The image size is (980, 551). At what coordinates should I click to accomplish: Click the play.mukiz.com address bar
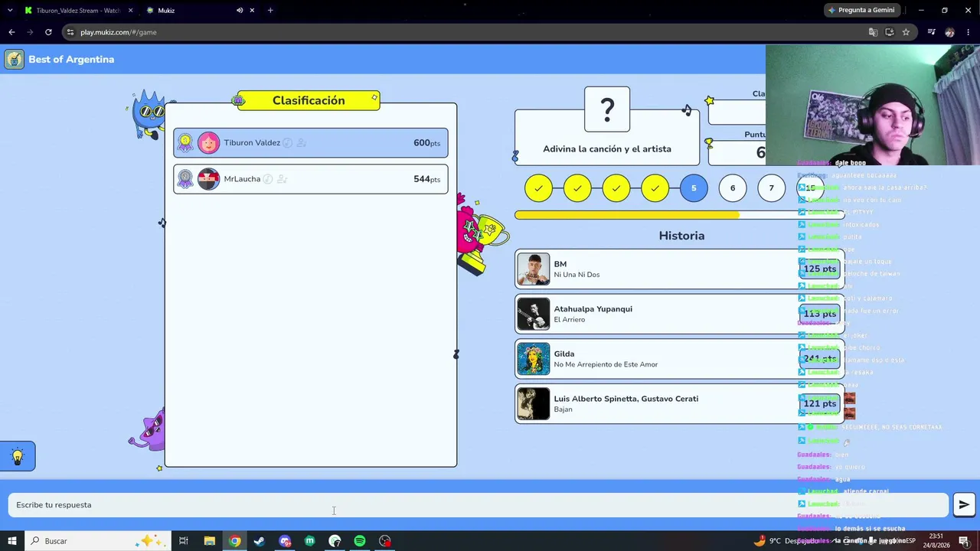tap(459, 32)
